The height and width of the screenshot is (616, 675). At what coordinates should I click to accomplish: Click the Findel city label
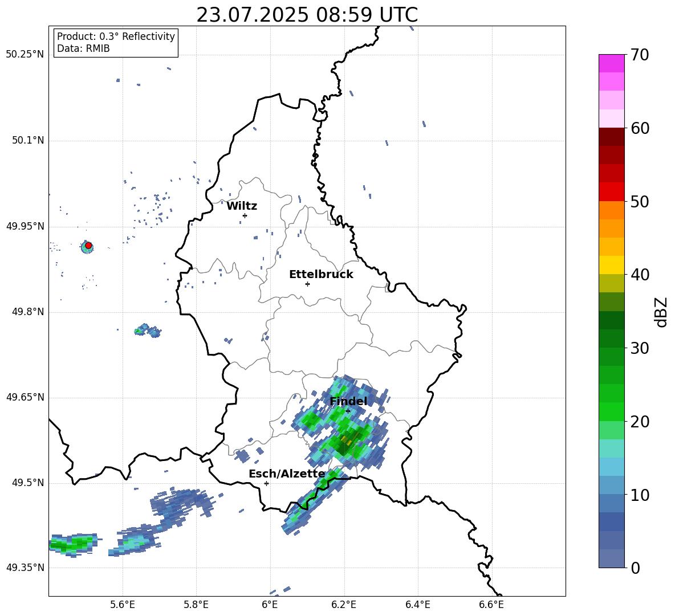coord(348,401)
